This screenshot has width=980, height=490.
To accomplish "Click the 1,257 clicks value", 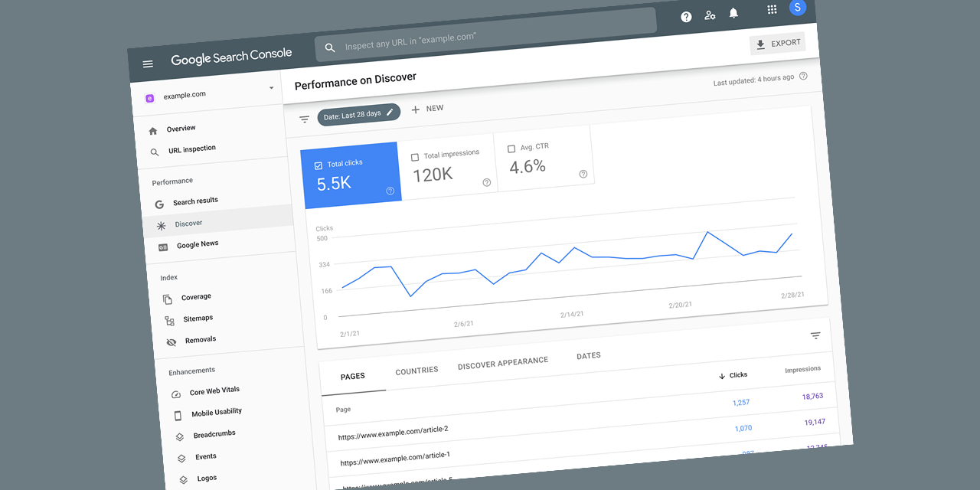I will click(x=741, y=402).
